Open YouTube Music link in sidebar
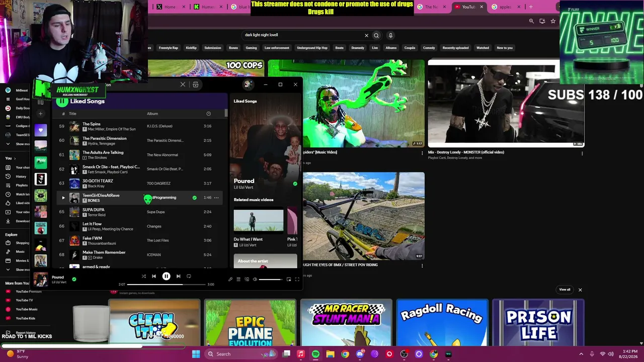 [x=26, y=309]
